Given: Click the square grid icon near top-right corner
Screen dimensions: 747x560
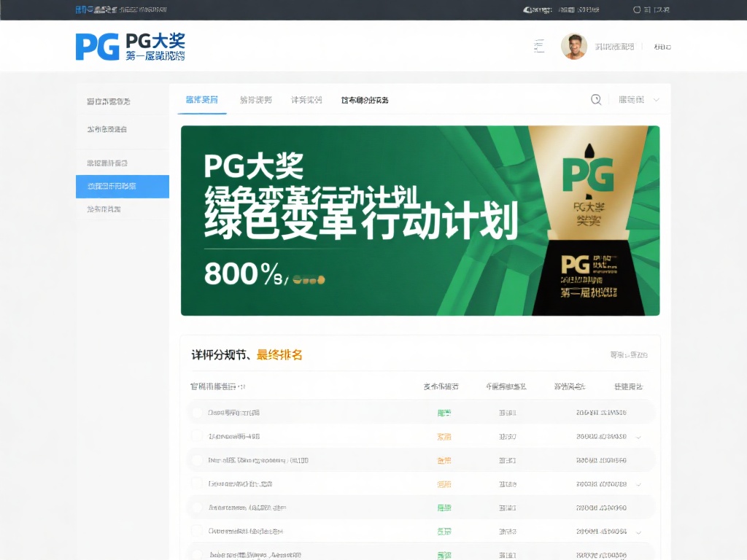Looking at the screenshot, I should tap(646, 9).
